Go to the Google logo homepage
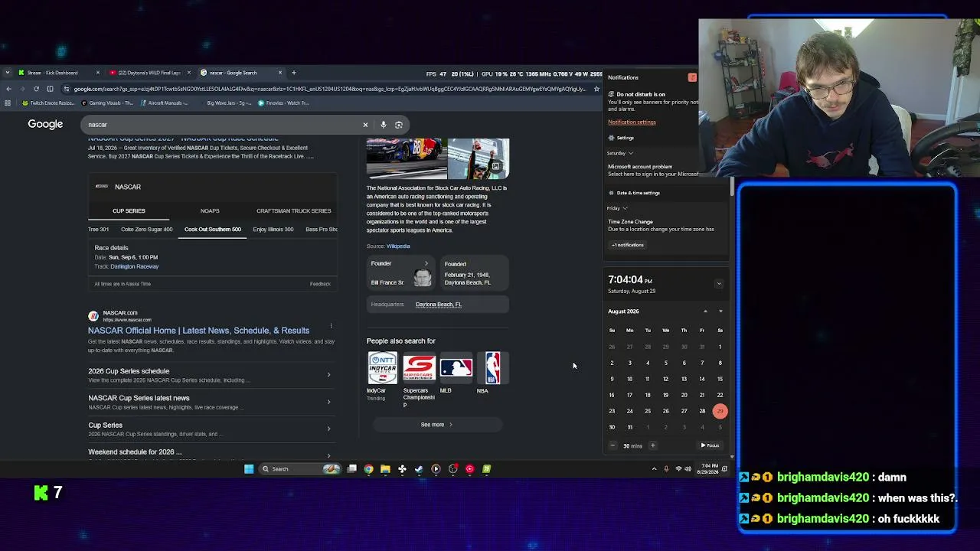Screen dimensions: 980x551 (x=45, y=124)
